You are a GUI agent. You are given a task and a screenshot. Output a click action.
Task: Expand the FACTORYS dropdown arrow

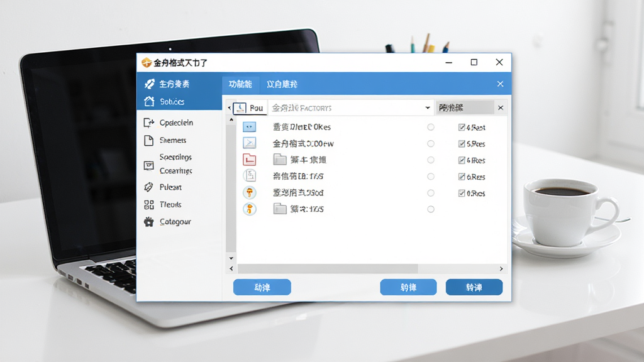(428, 108)
